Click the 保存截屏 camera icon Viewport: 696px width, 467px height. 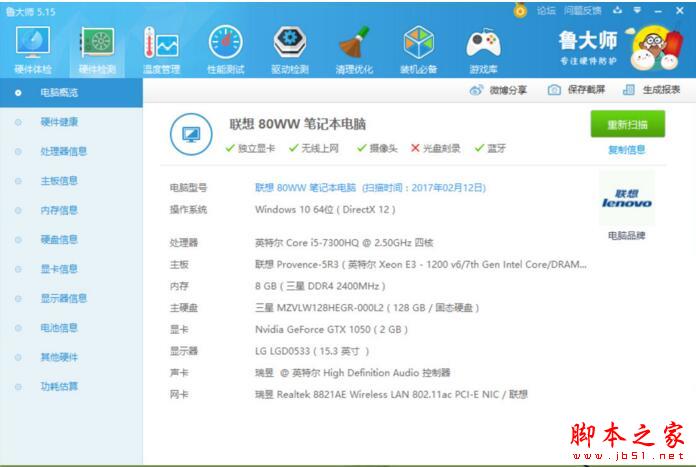tap(554, 90)
